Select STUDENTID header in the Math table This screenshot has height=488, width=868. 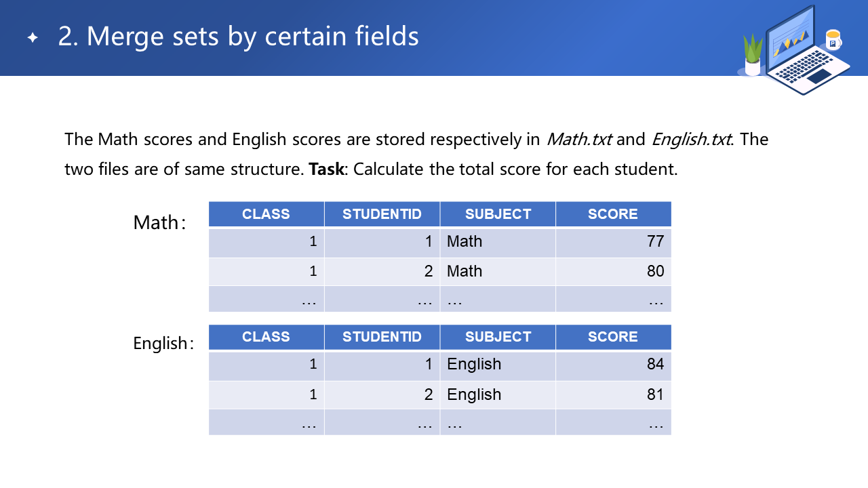382,214
